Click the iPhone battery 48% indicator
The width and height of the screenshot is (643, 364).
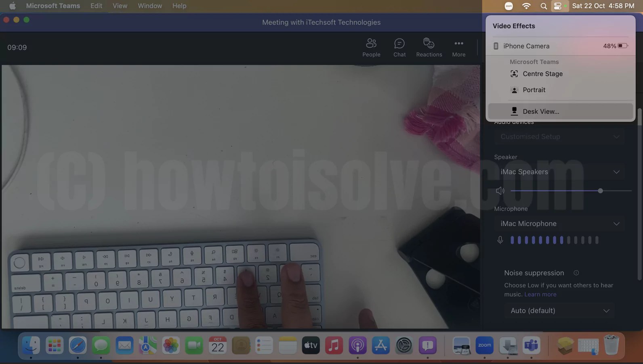click(616, 46)
